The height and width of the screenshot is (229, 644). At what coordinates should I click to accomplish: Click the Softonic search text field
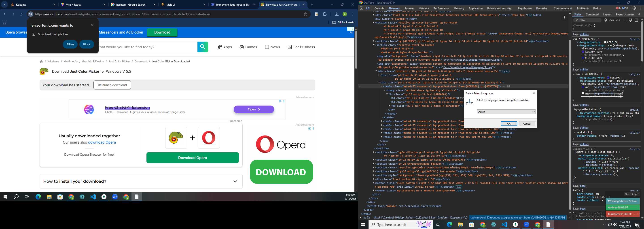point(148,47)
